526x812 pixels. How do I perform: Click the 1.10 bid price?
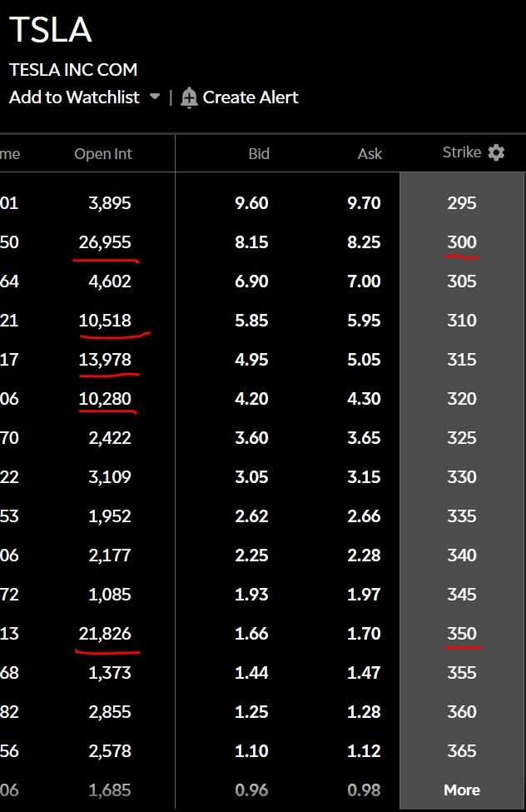[251, 751]
